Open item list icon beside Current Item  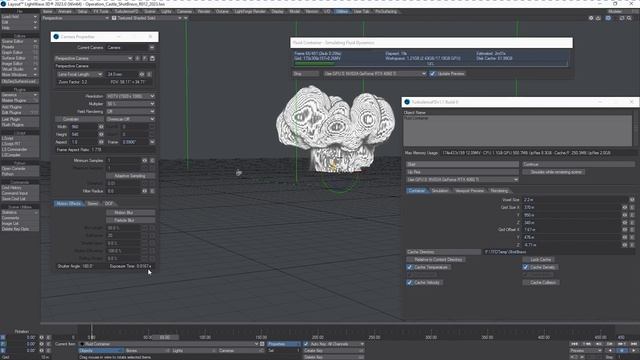262,344
